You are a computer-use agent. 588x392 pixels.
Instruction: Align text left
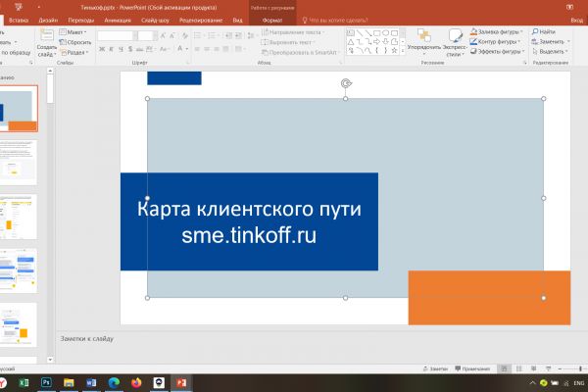197,49
